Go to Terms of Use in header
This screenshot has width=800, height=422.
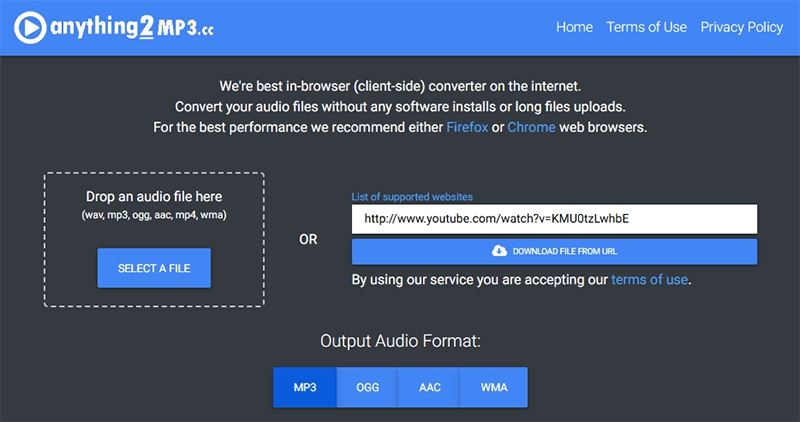click(x=646, y=27)
